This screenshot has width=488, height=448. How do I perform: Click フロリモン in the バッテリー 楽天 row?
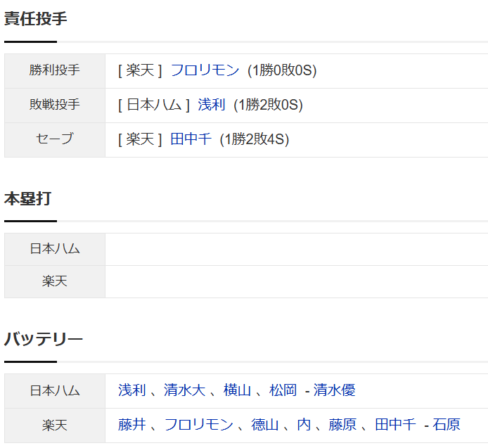pyautogui.click(x=198, y=425)
